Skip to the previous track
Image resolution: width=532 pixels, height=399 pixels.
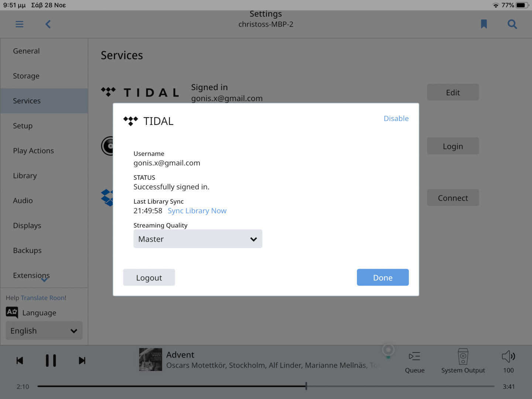(x=20, y=361)
